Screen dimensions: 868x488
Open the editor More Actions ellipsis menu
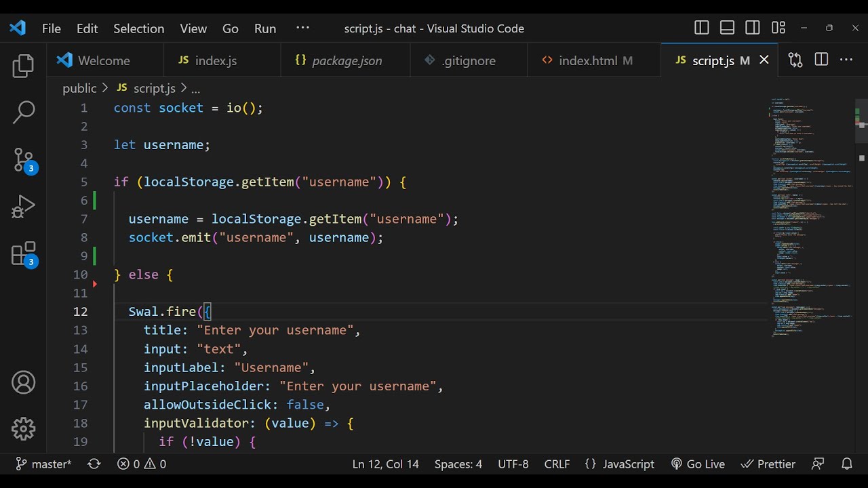pyautogui.click(x=846, y=60)
